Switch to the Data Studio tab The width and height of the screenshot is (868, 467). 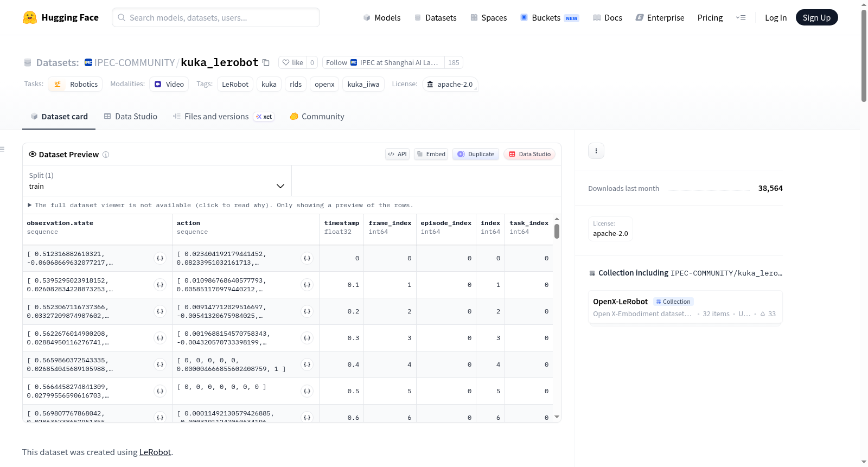click(x=131, y=117)
